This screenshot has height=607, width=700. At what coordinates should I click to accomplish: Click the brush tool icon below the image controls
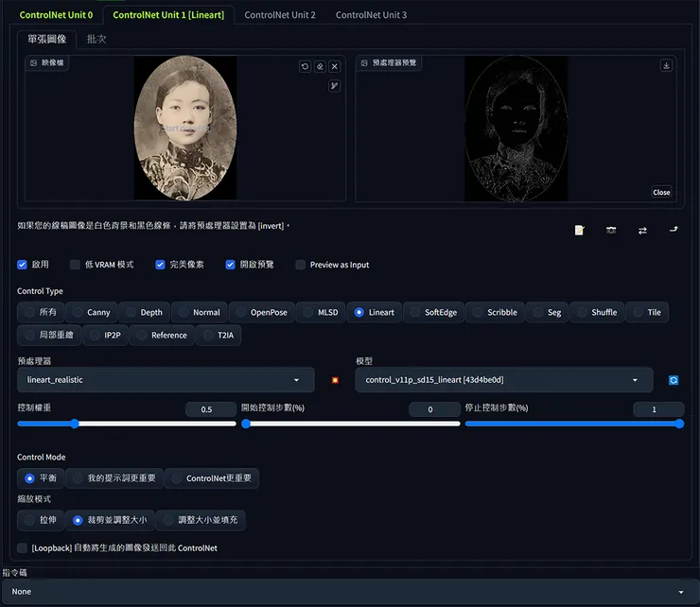[334, 86]
